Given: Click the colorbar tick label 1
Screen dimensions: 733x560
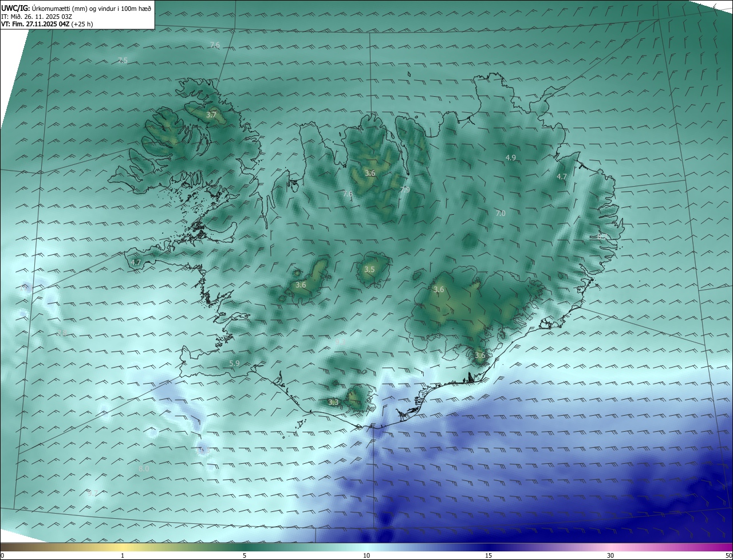Looking at the screenshot, I should [x=123, y=555].
